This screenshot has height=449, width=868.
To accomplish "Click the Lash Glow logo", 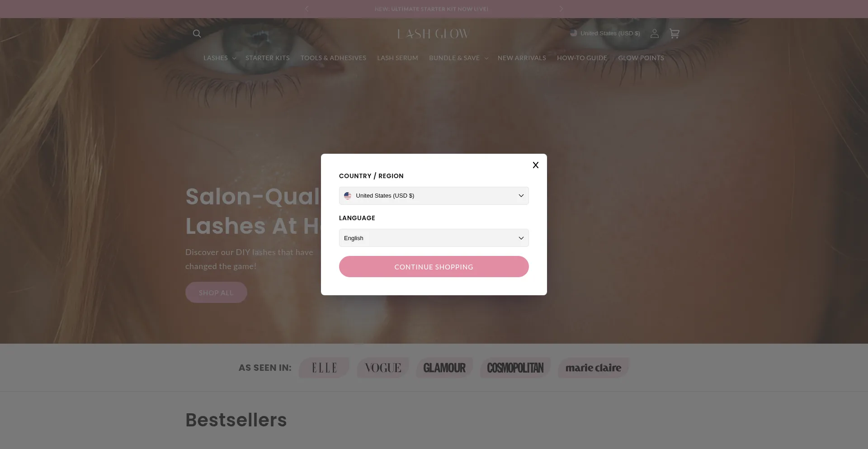I will point(434,34).
